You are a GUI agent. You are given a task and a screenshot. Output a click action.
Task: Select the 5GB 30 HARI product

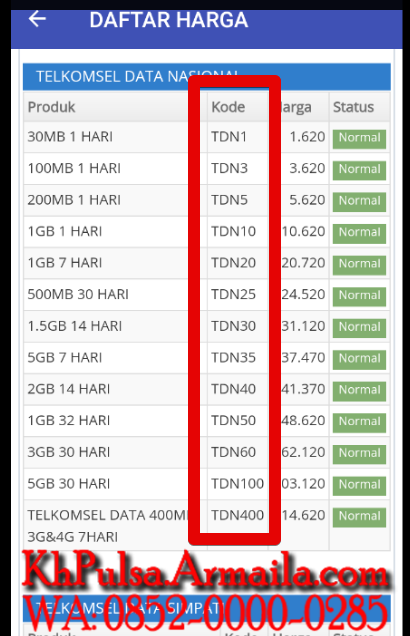pos(69,484)
